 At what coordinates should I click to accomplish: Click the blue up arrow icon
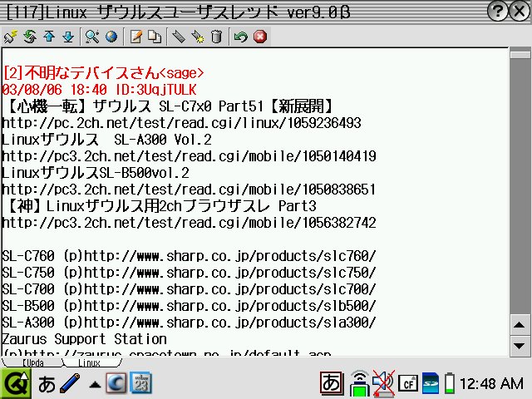49,37
